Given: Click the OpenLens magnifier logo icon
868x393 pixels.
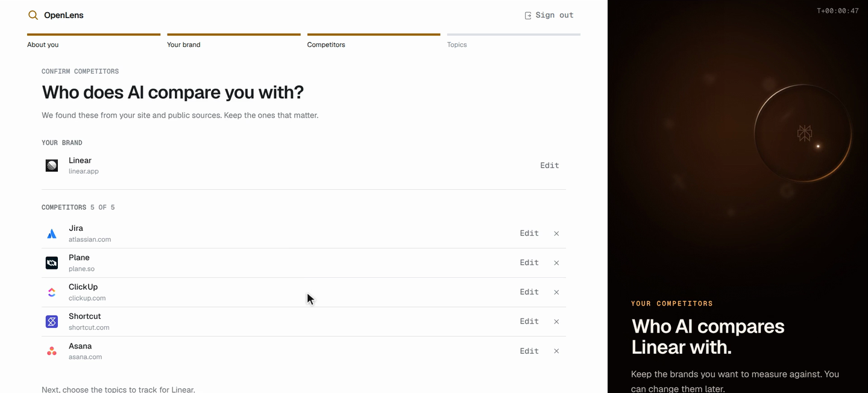Looking at the screenshot, I should point(33,15).
